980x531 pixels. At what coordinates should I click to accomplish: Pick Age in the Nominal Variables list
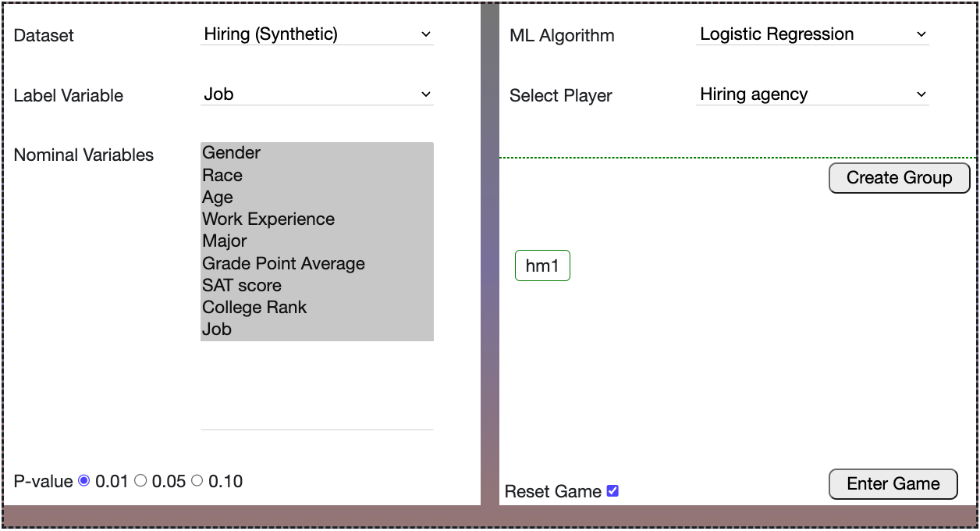[218, 198]
